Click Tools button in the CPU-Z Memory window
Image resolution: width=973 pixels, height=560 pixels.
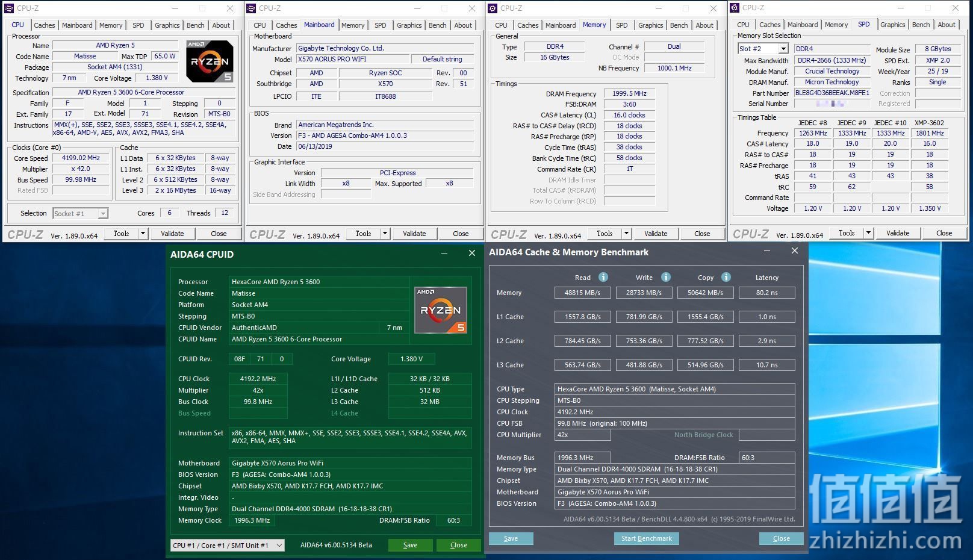605,234
